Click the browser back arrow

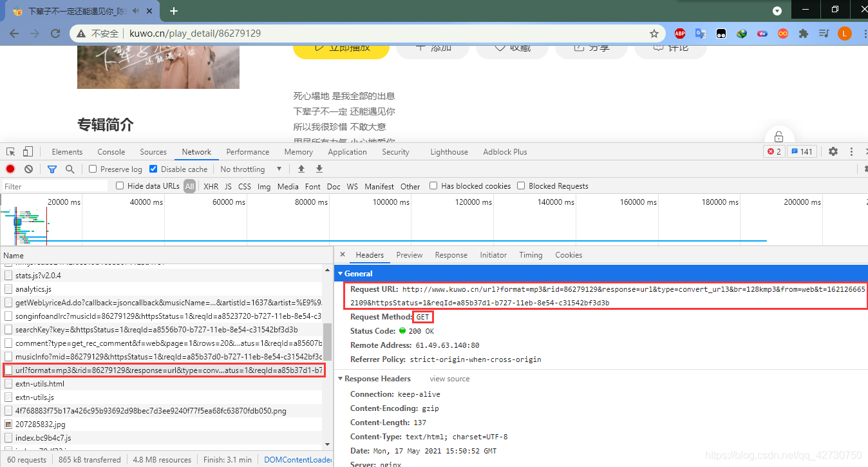(x=14, y=33)
